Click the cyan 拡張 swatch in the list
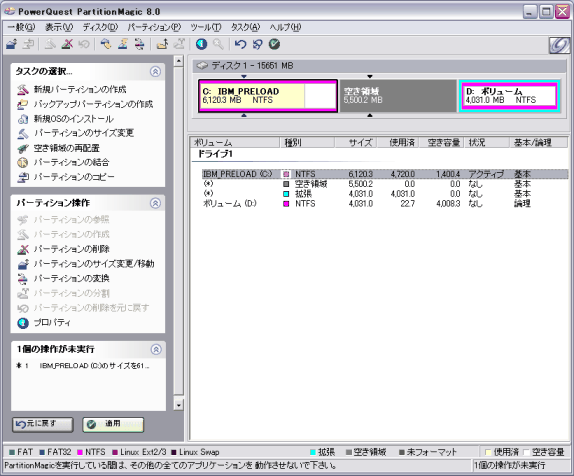This screenshot has height=476, width=574. click(x=286, y=194)
